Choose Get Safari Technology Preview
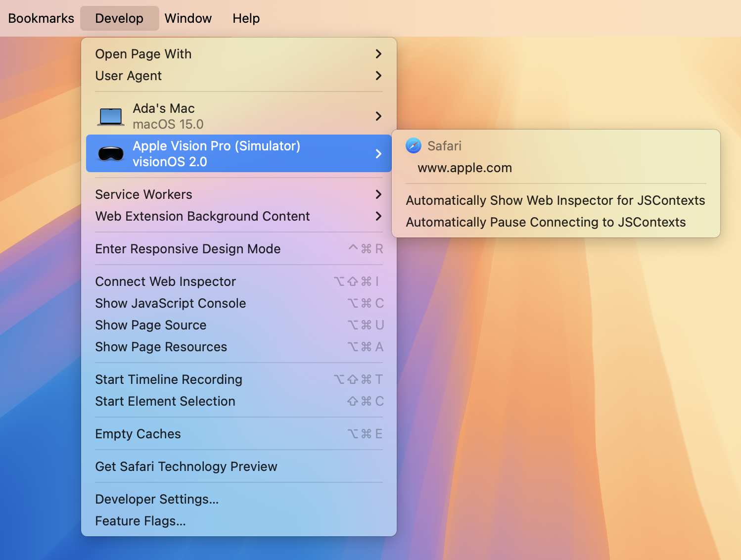 click(239, 467)
